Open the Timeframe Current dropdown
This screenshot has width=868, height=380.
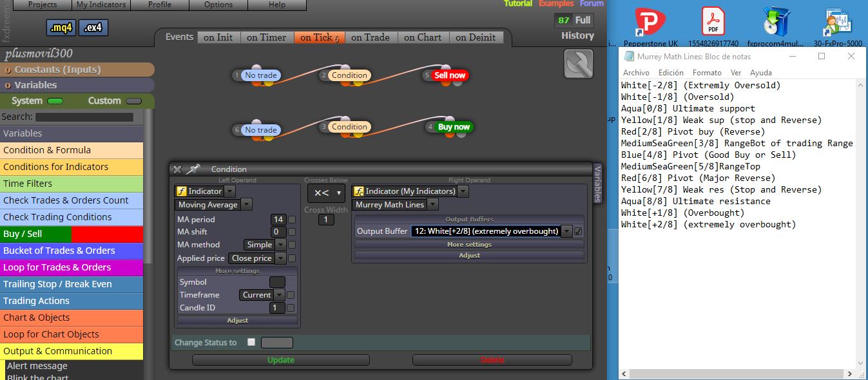click(278, 295)
